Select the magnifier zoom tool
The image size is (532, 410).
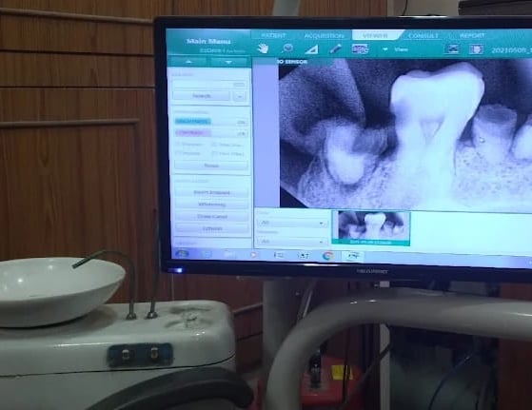click(287, 49)
